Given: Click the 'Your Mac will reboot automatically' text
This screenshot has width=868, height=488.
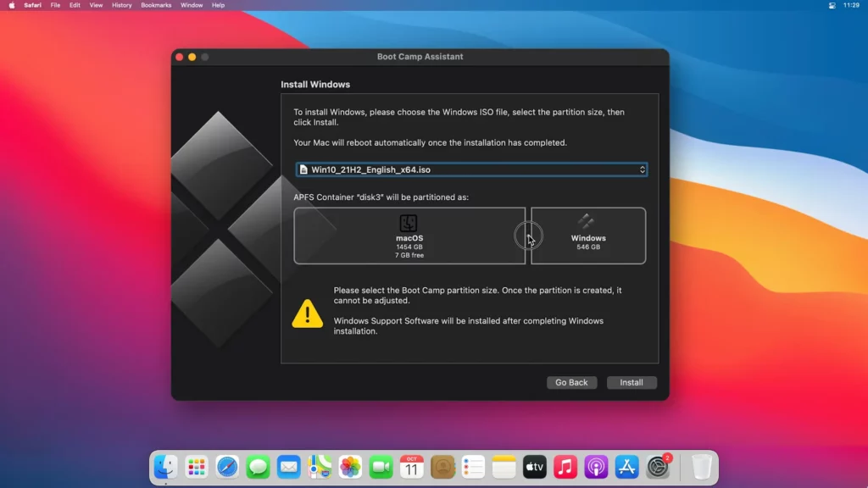Looking at the screenshot, I should point(430,142).
